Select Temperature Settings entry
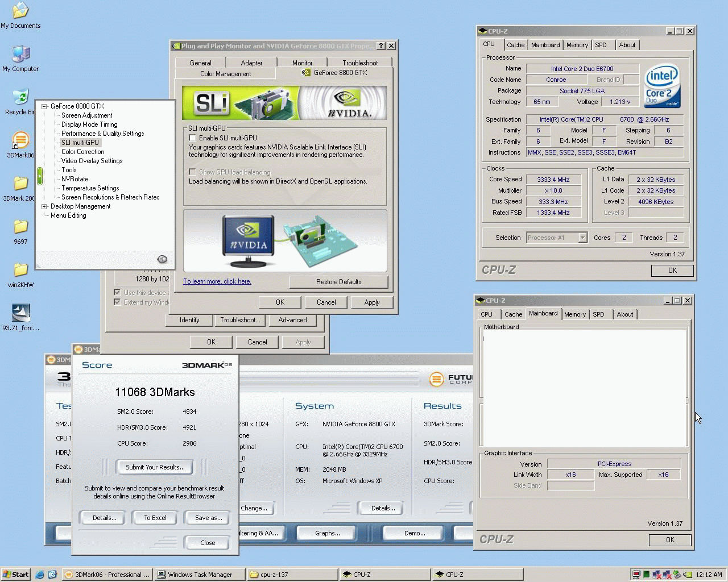Image resolution: width=728 pixels, height=582 pixels. click(90, 188)
